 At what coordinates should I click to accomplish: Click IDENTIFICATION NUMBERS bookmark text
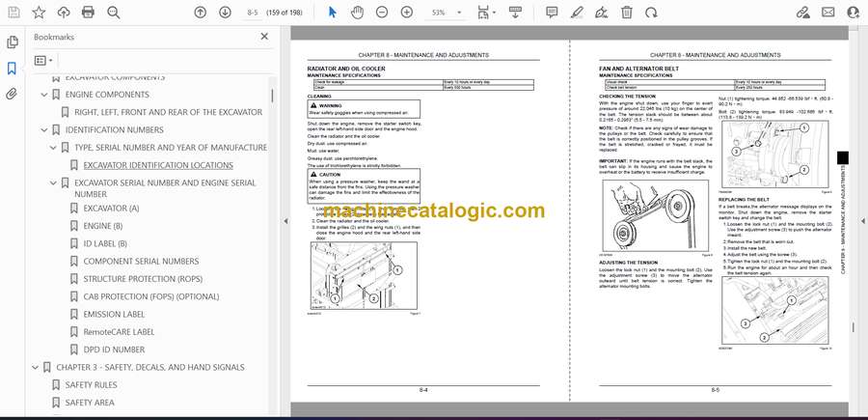tap(115, 130)
